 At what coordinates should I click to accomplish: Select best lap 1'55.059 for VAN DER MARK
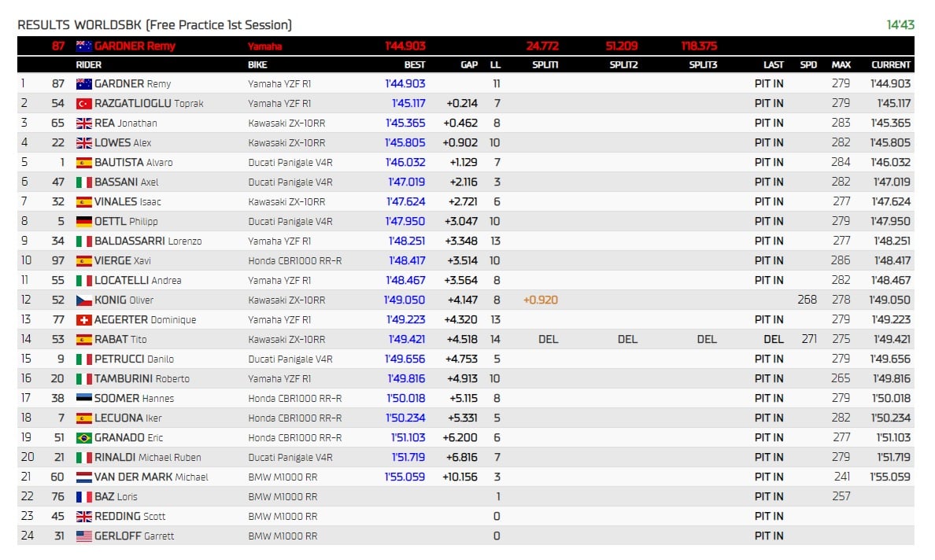click(x=405, y=477)
